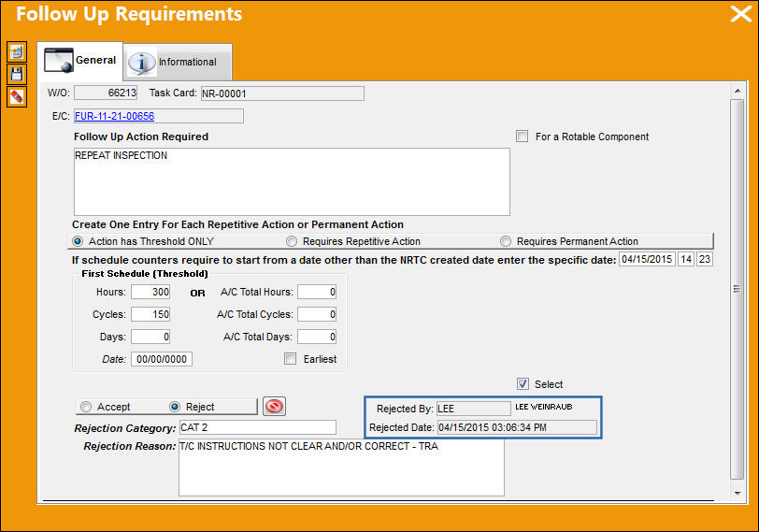Click the Rejected Date field
The height and width of the screenshot is (532, 759).
[517, 427]
